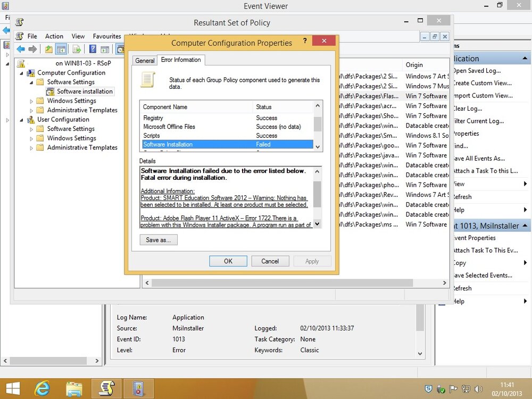Viewport: 532px width, 399px height.
Task: Click Create Custom View in Actions pane
Action: [483, 83]
